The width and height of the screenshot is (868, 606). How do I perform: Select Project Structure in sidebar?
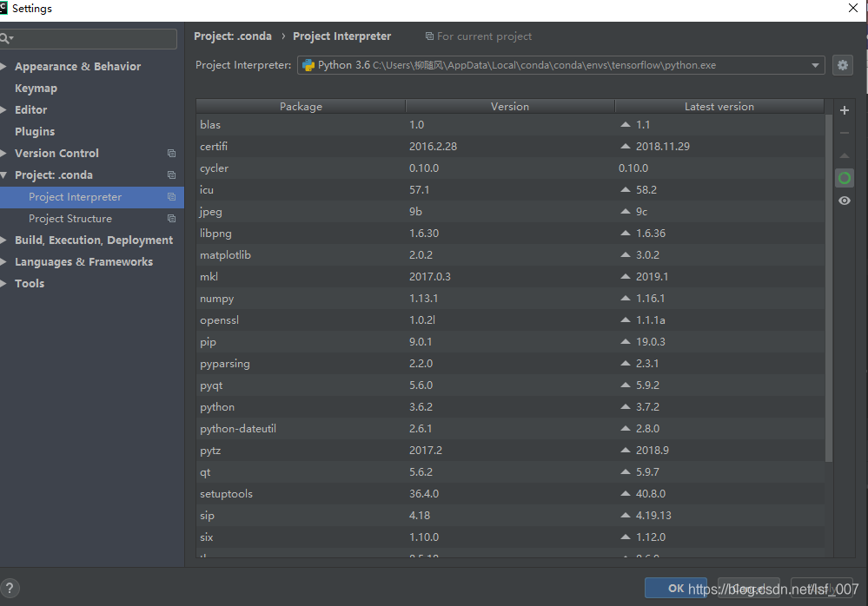92,219
